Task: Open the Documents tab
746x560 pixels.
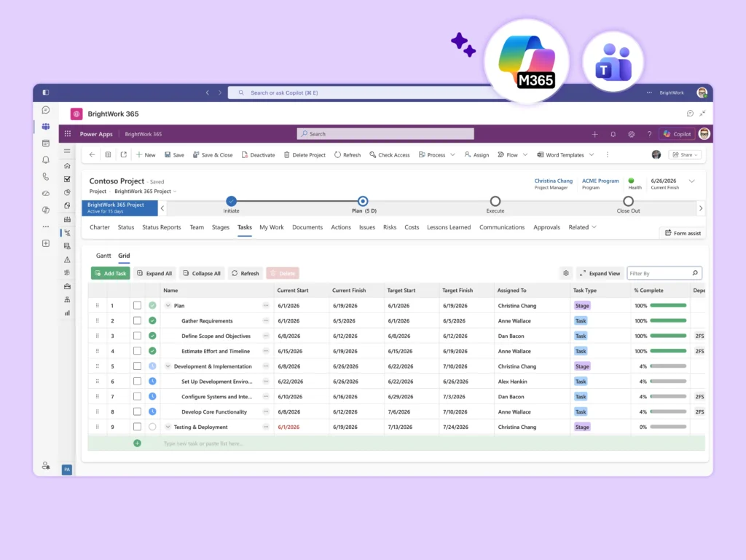Action: (x=307, y=227)
